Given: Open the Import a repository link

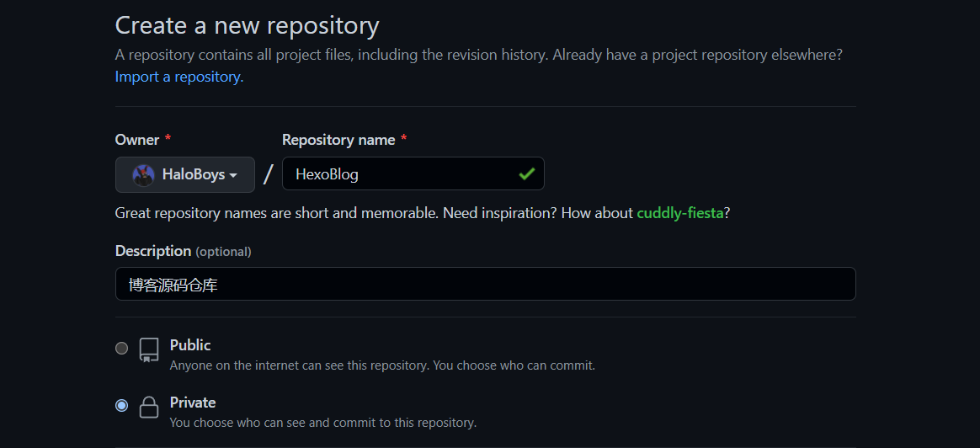Looking at the screenshot, I should (178, 77).
